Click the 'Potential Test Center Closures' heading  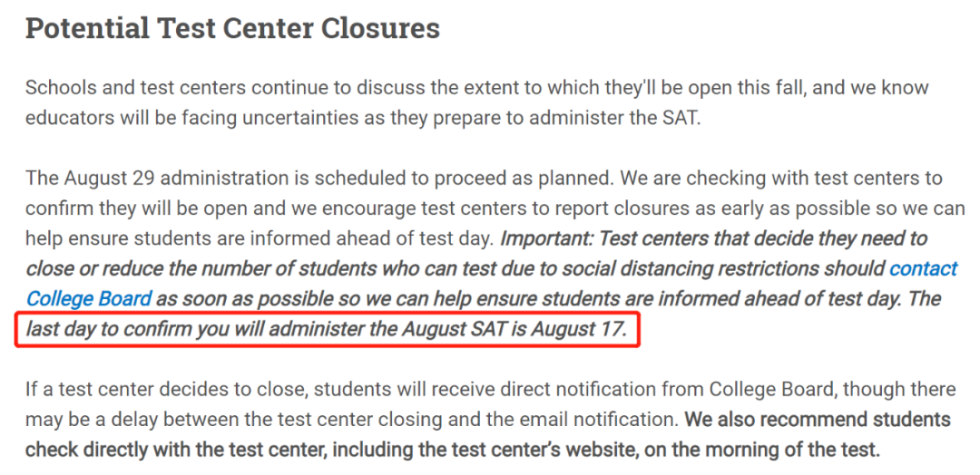click(232, 29)
